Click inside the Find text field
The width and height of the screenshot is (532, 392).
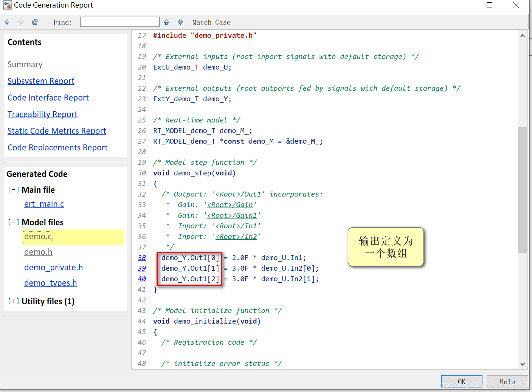click(x=119, y=22)
